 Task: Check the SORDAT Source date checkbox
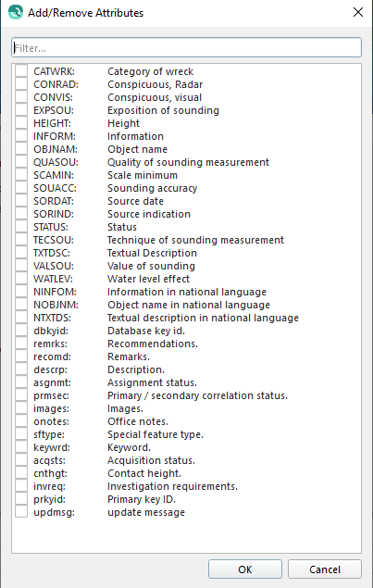(x=21, y=201)
